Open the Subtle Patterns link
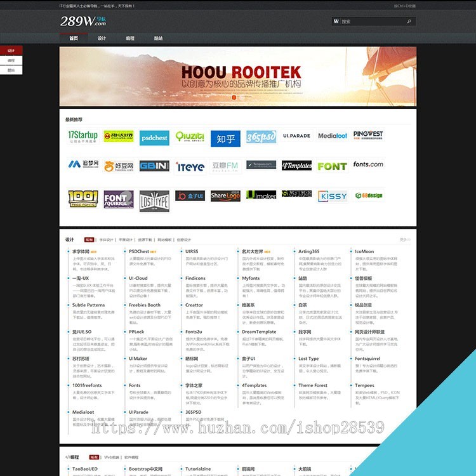 (88, 305)
